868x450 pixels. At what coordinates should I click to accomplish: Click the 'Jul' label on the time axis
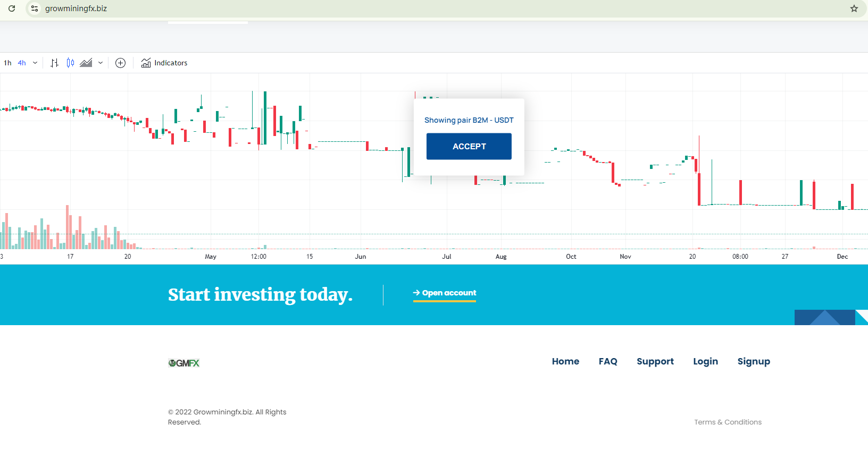[x=447, y=257]
